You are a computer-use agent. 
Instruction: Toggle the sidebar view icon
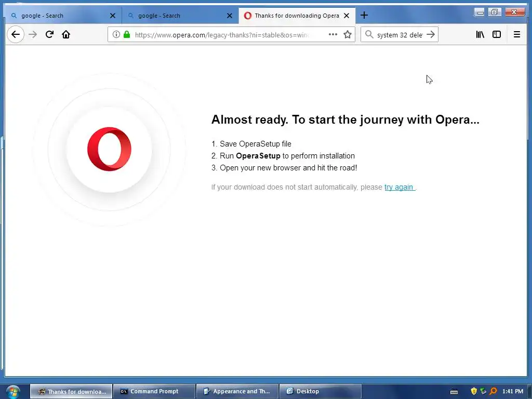pyautogui.click(x=497, y=34)
